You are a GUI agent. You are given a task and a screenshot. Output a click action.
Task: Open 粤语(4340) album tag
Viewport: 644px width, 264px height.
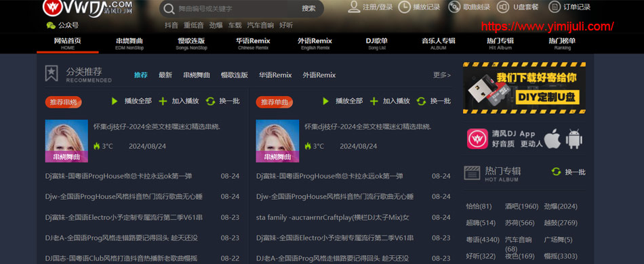click(483, 240)
